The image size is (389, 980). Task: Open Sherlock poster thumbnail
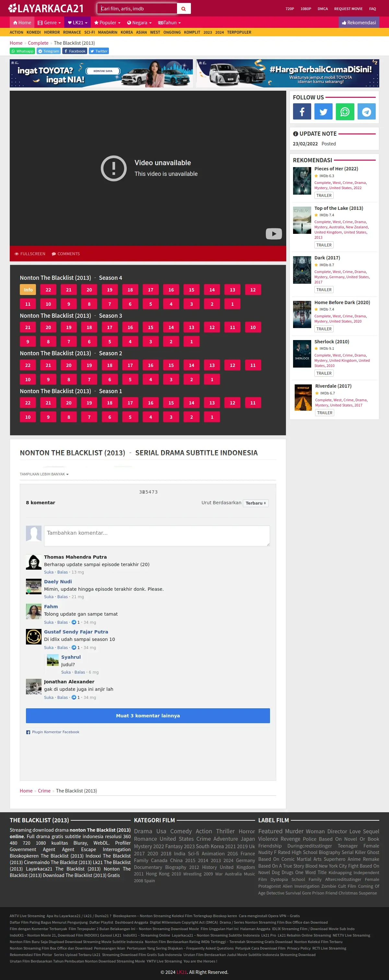(x=302, y=354)
